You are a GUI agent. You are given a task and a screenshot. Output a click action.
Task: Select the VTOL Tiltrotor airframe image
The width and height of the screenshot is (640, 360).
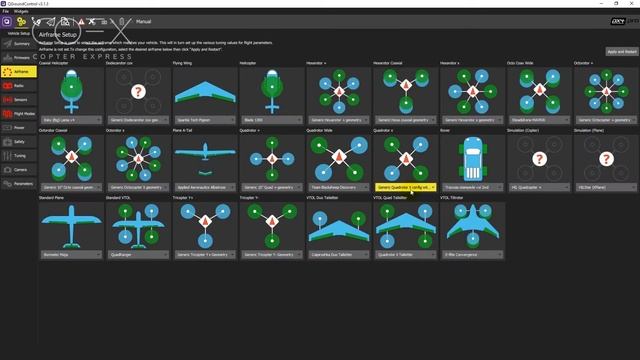point(473,226)
